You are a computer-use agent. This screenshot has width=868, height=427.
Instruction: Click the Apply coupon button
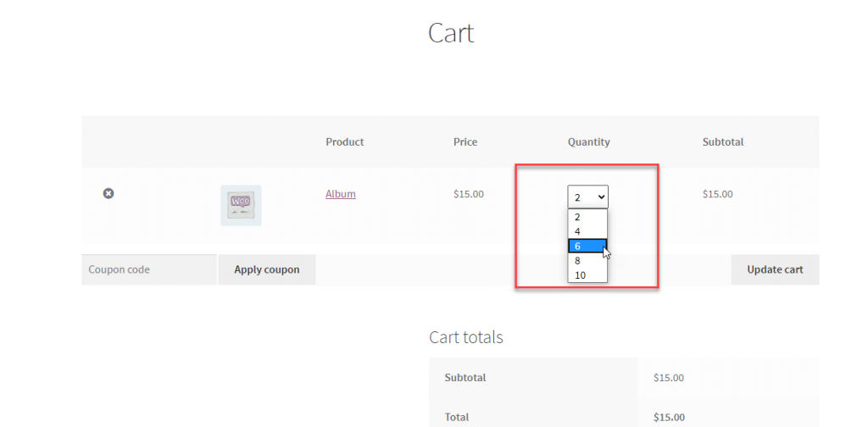267,270
